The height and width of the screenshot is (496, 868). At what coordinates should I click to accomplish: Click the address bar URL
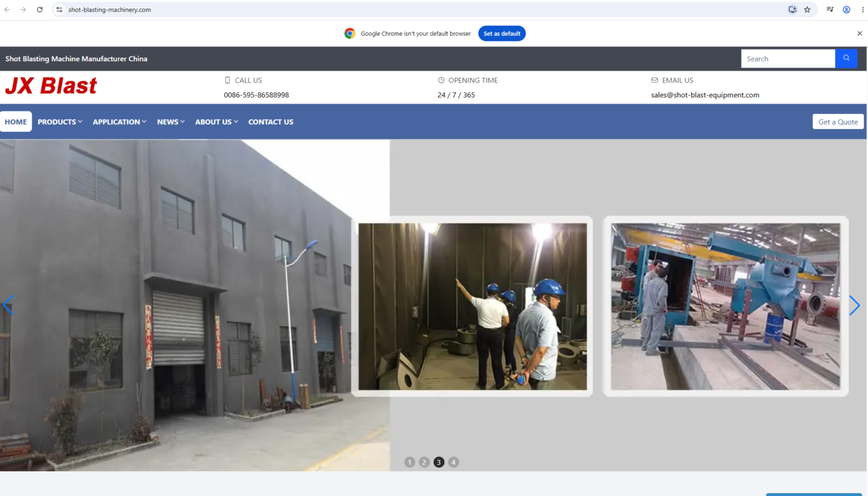(110, 9)
